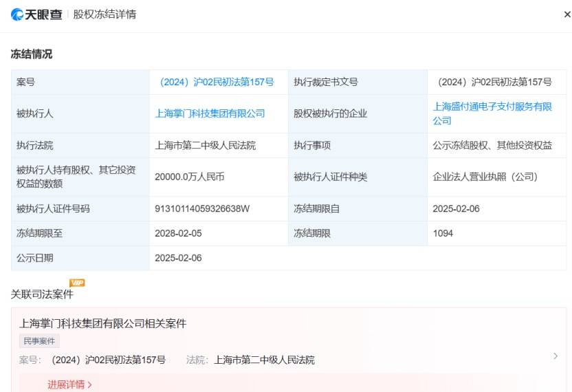Click the 民事案件 tag
This screenshot has width=572, height=392.
[39, 341]
